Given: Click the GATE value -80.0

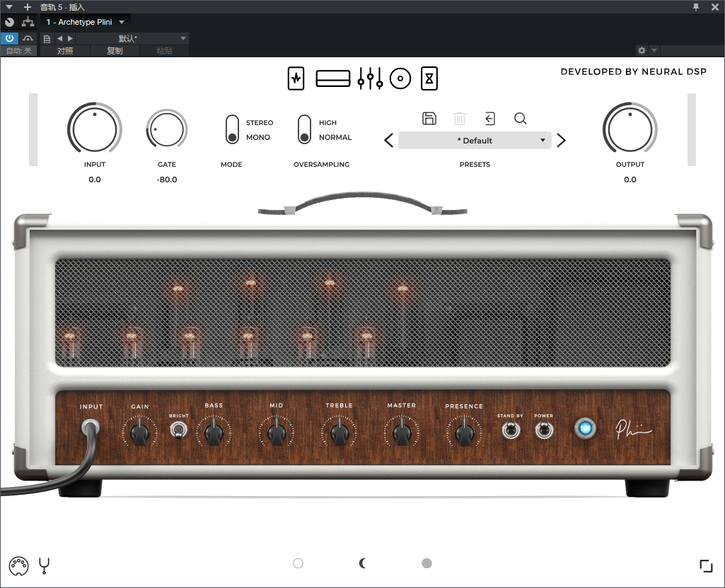Looking at the screenshot, I should tap(167, 180).
